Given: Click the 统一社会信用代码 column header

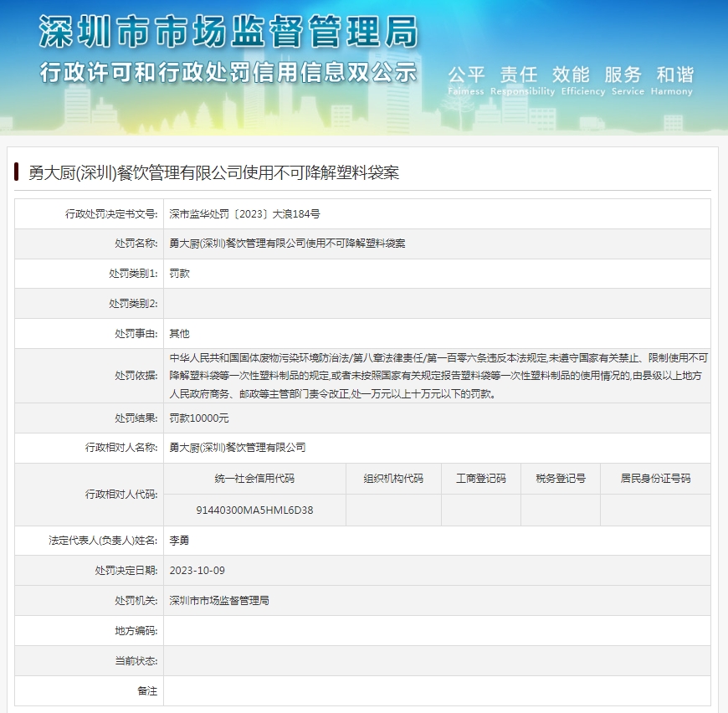Looking at the screenshot, I should click(254, 479).
